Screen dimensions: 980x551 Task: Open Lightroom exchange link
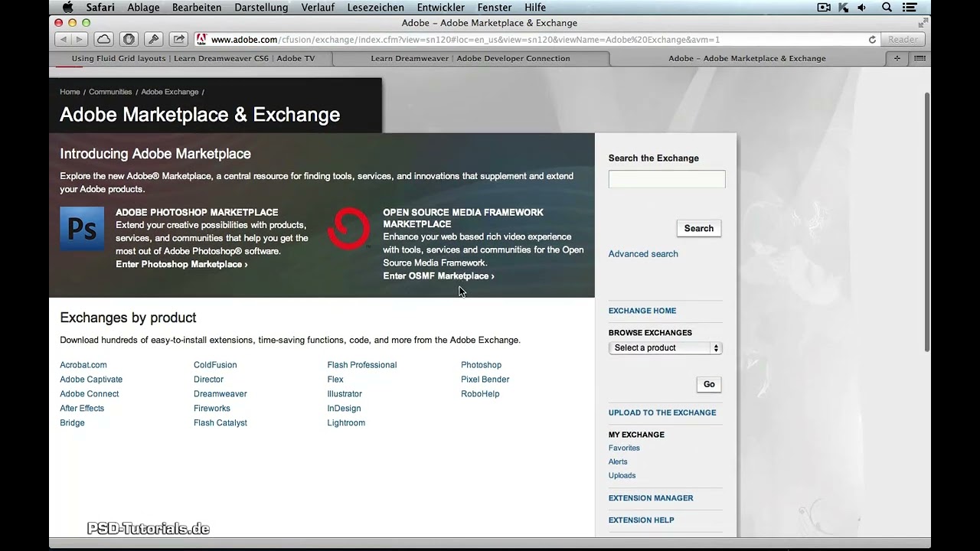346,423
